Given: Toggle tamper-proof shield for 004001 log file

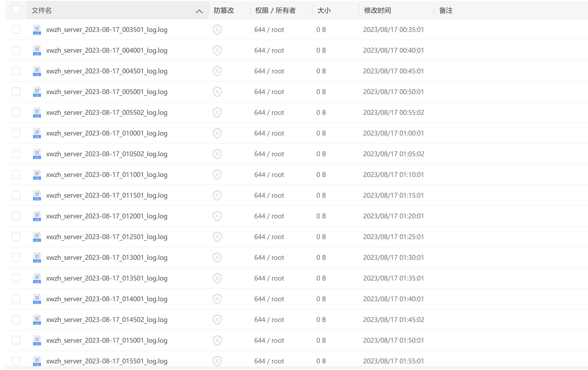Looking at the screenshot, I should pyautogui.click(x=217, y=50).
